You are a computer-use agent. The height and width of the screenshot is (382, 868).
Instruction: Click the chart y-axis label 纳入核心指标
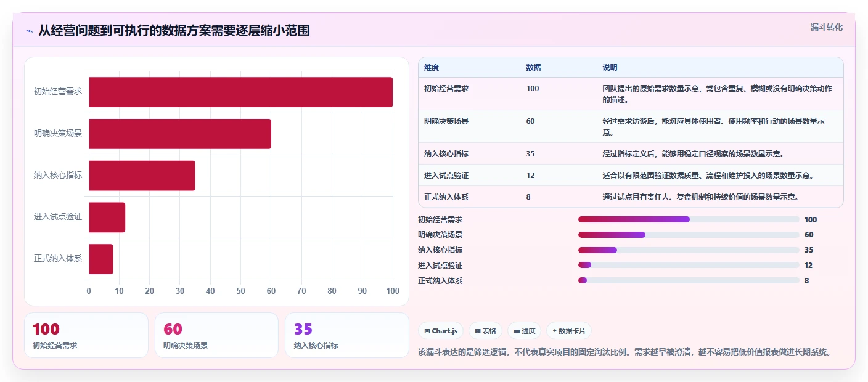(58, 176)
